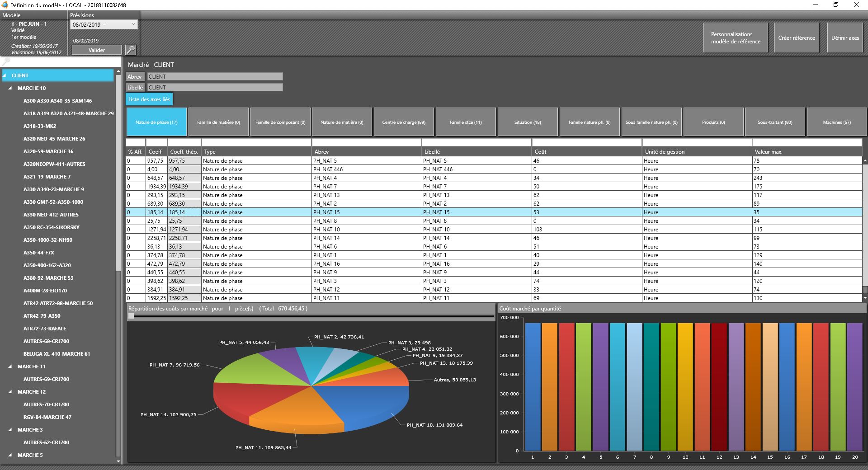Open the Prévisions date dropdown
This screenshot has height=470, width=868.
(133, 25)
